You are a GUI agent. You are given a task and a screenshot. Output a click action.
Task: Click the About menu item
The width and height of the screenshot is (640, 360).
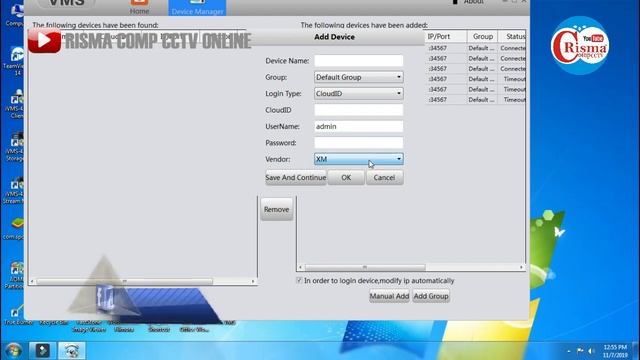pos(473,2)
